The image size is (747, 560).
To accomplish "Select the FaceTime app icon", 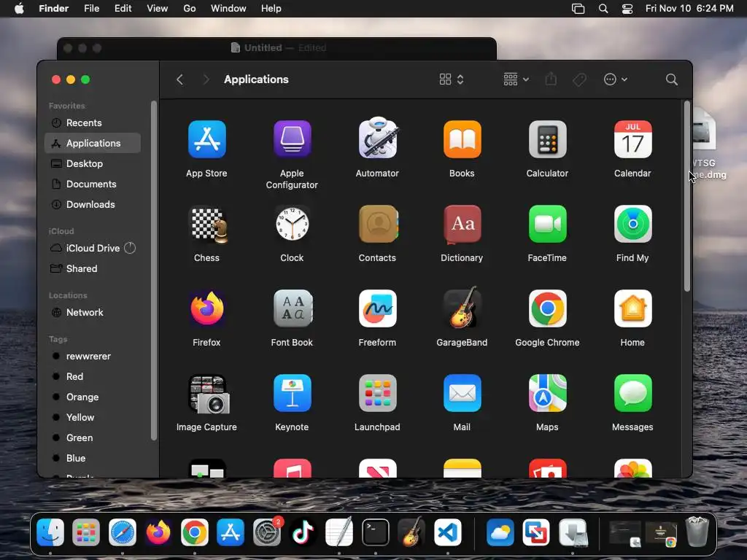I will [x=547, y=224].
